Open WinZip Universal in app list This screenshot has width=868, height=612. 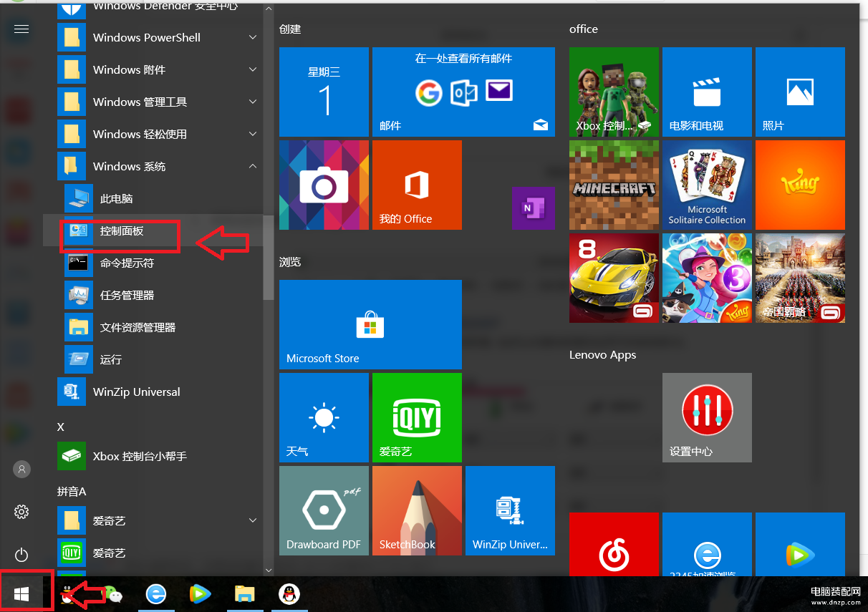click(153, 392)
